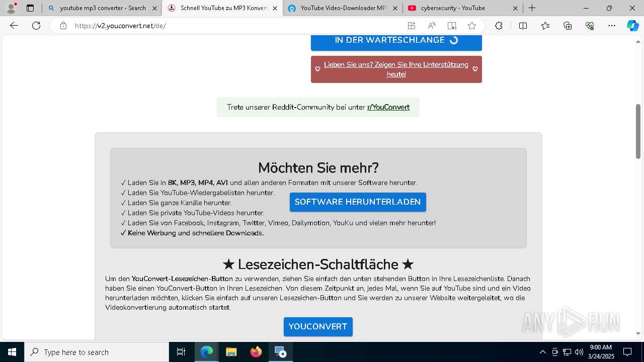The height and width of the screenshot is (362, 644).
Task: Show hidden system tray icons
Action: click(x=542, y=352)
